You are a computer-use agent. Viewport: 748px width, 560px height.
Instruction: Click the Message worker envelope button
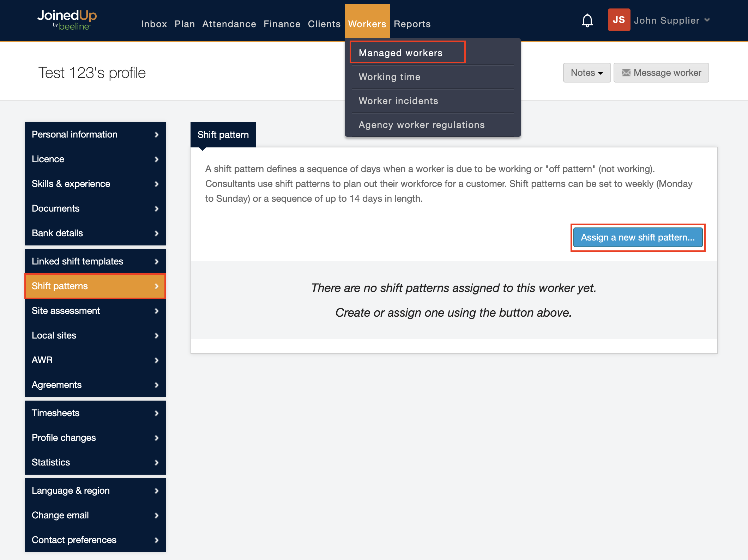pos(661,73)
